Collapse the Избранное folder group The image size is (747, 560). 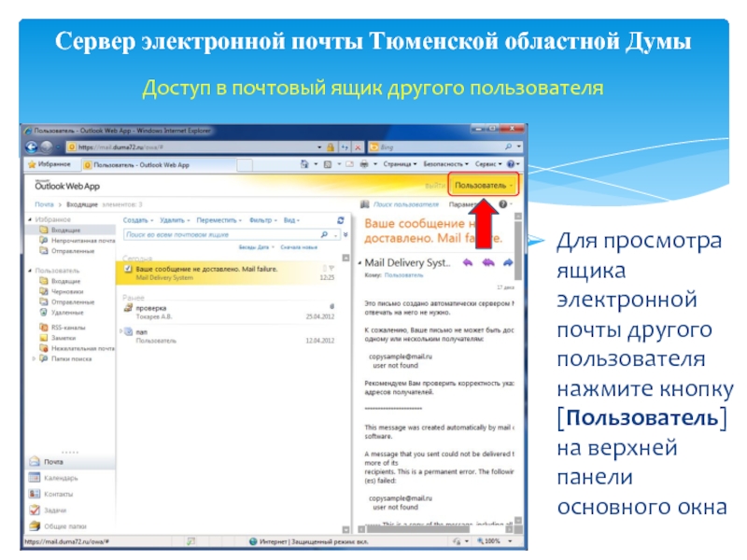[x=30, y=219]
